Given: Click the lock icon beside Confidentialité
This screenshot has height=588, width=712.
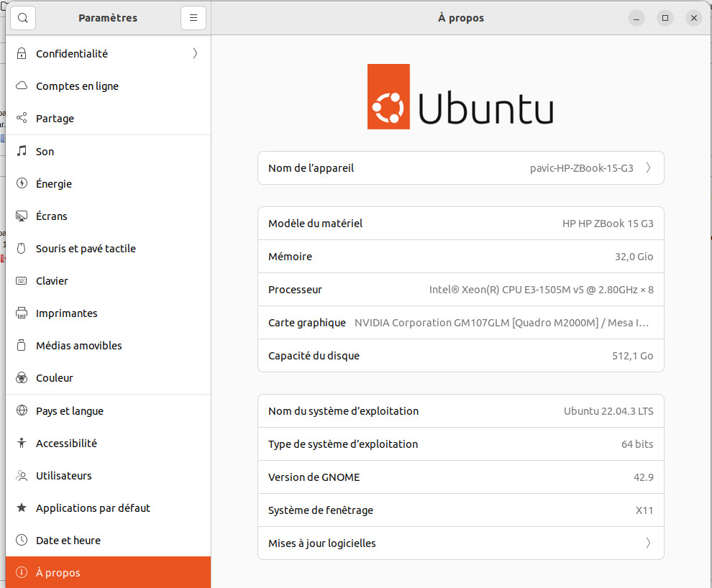Looking at the screenshot, I should point(22,54).
